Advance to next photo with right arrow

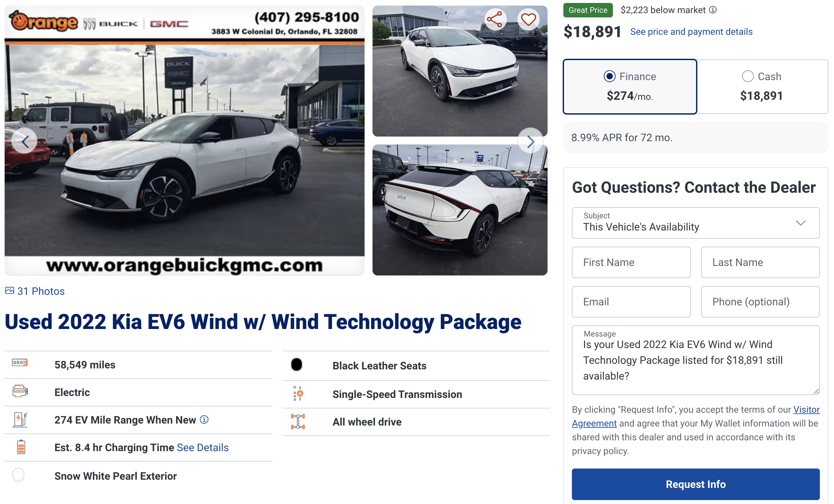click(x=530, y=142)
